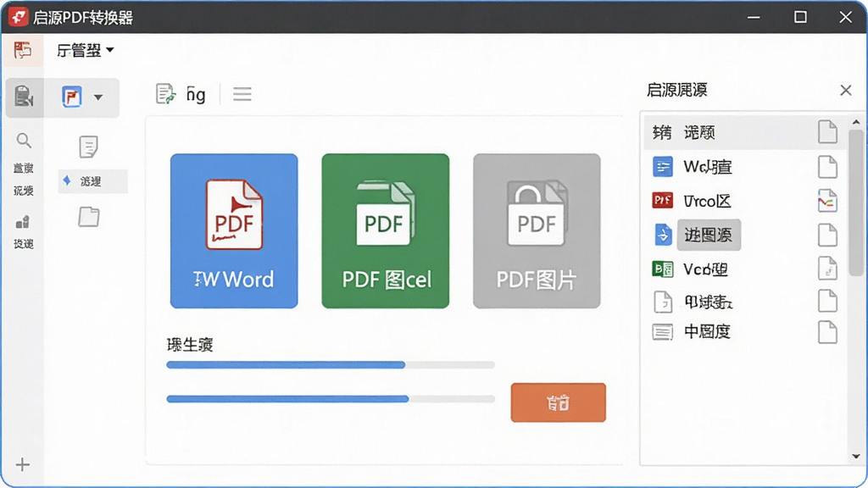Click the outlined blank document icon in the list
868x488 pixels.
point(663,302)
